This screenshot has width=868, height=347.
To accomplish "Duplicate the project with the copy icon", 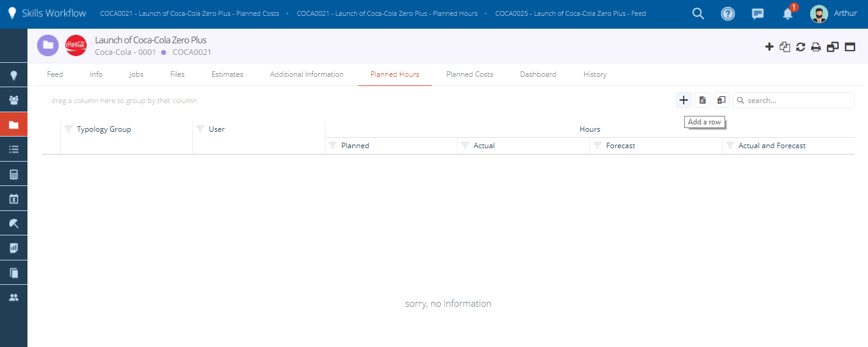I will [785, 47].
